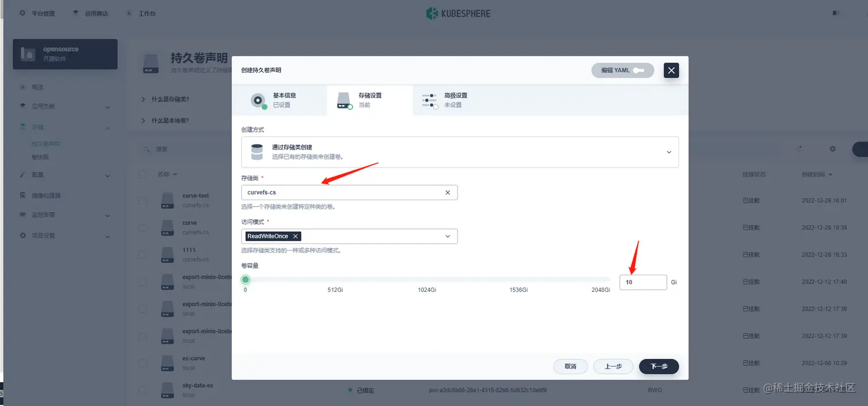Tick the sky-data-es row checkbox
The width and height of the screenshot is (868, 406).
click(142, 390)
